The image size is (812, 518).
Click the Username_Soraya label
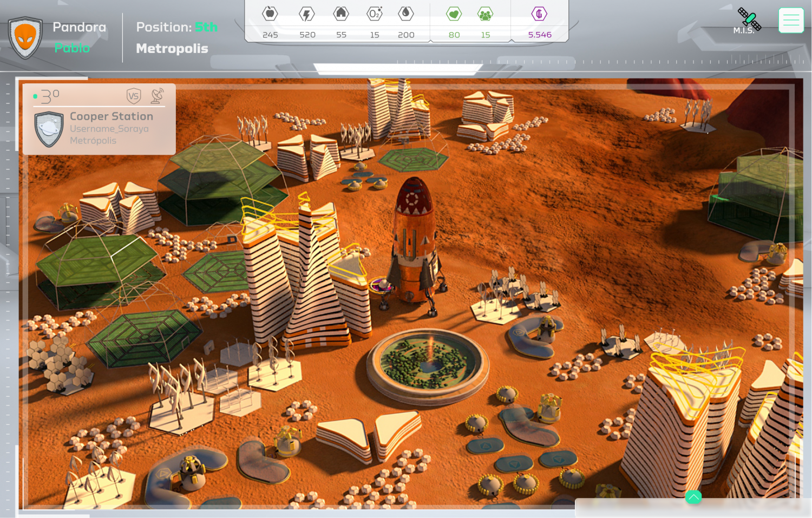(109, 129)
